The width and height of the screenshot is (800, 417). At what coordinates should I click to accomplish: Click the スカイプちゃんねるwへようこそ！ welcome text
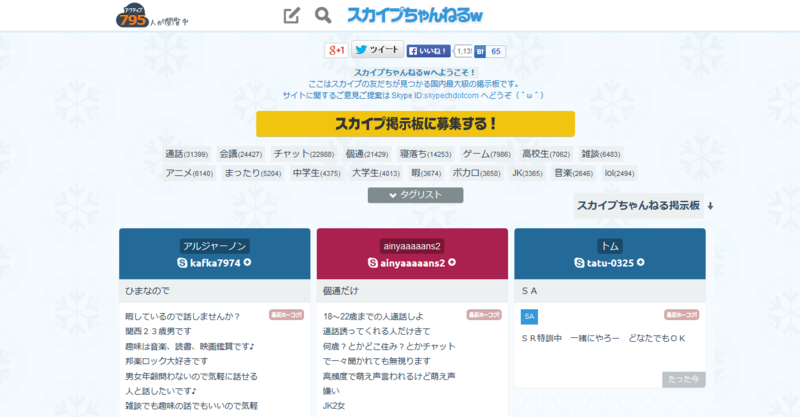pos(415,72)
